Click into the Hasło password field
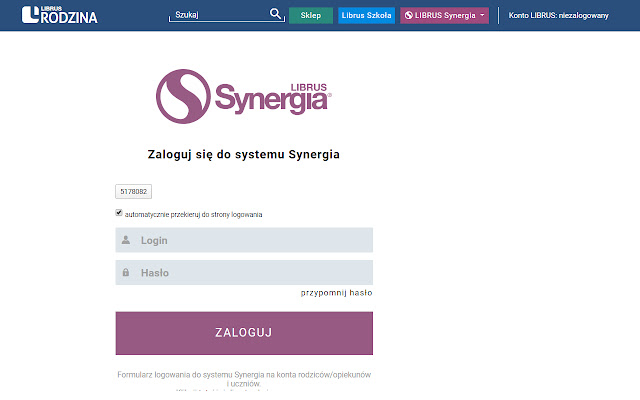Screen dimensions: 640x400 [x=244, y=272]
